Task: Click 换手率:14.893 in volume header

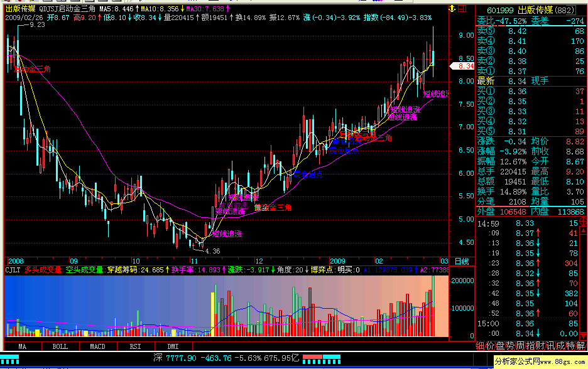Action: (x=196, y=270)
